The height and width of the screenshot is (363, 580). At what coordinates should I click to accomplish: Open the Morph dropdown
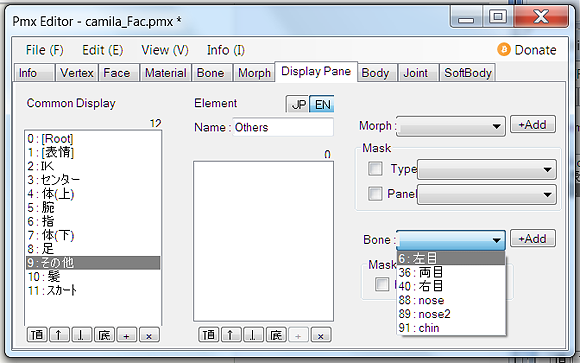[451, 126]
